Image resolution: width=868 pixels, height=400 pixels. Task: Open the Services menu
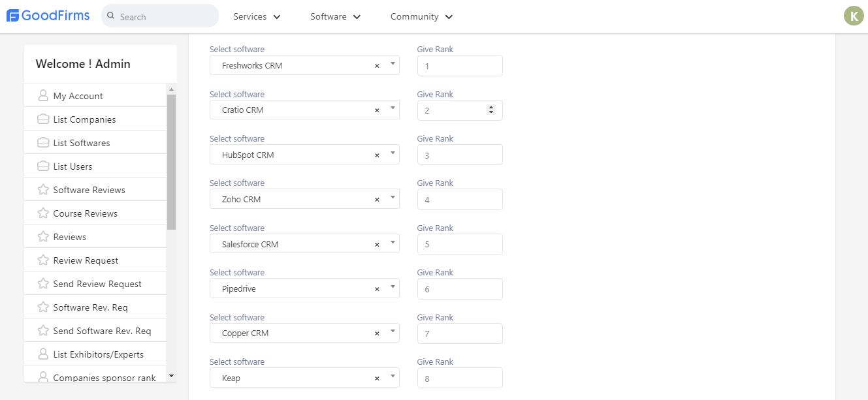coord(257,17)
